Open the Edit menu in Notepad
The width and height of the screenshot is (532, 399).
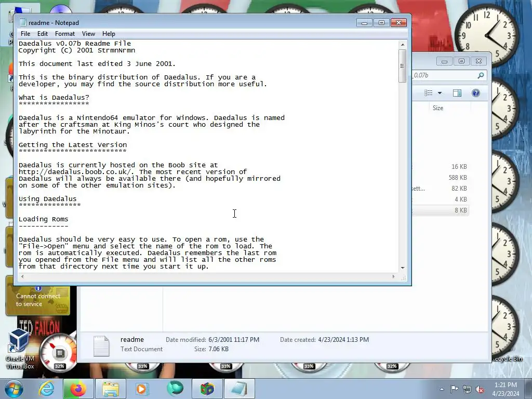[x=43, y=34]
